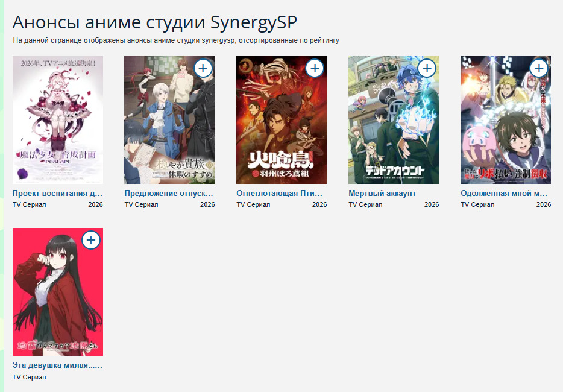Open 'Проект воспитания' title link
Viewport: 563px width, 392px height.
(57, 194)
